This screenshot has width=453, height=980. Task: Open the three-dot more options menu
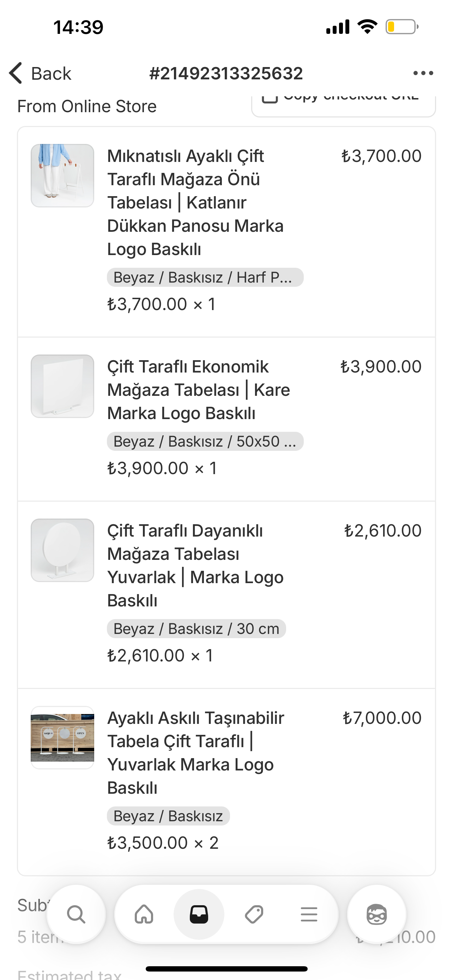point(423,73)
